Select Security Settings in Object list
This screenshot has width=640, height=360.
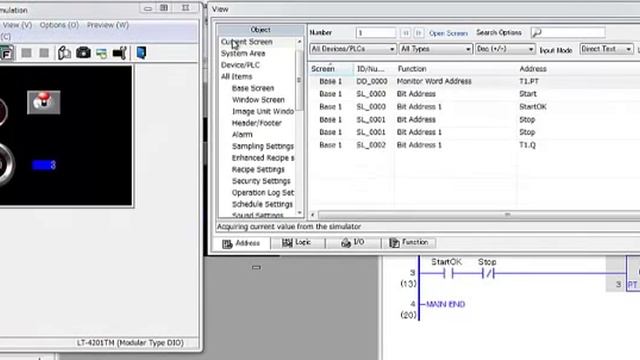pos(261,181)
